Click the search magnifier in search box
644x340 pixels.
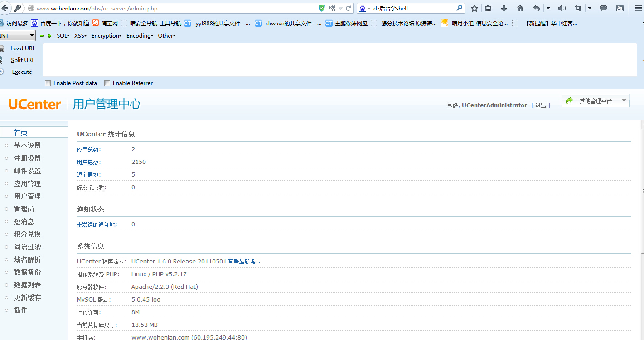click(x=460, y=8)
